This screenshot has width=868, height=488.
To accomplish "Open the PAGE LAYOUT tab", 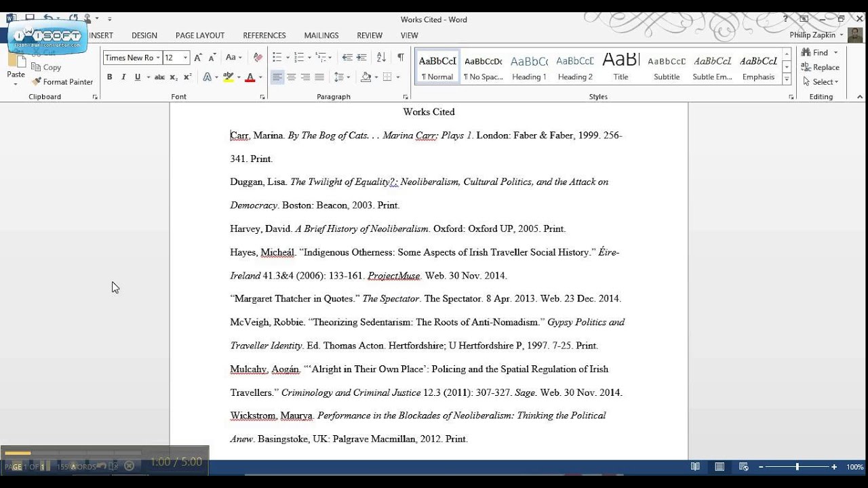I will (200, 35).
